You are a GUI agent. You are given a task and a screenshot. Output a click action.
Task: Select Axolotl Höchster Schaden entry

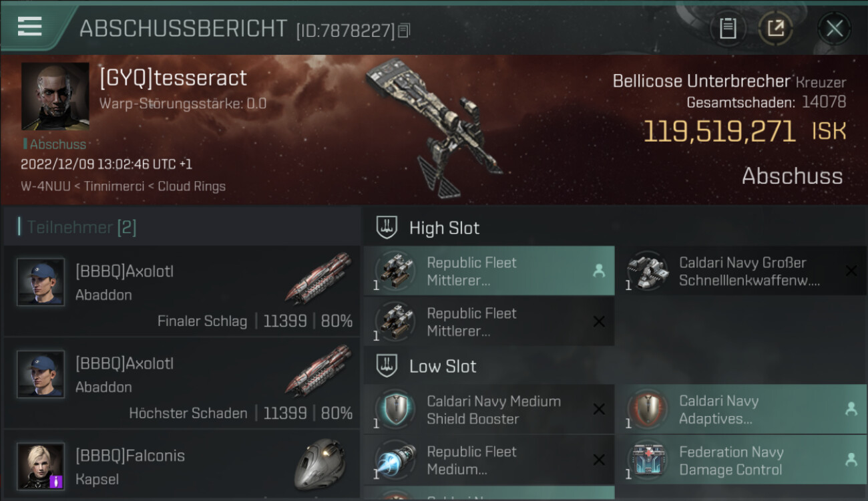coord(182,383)
